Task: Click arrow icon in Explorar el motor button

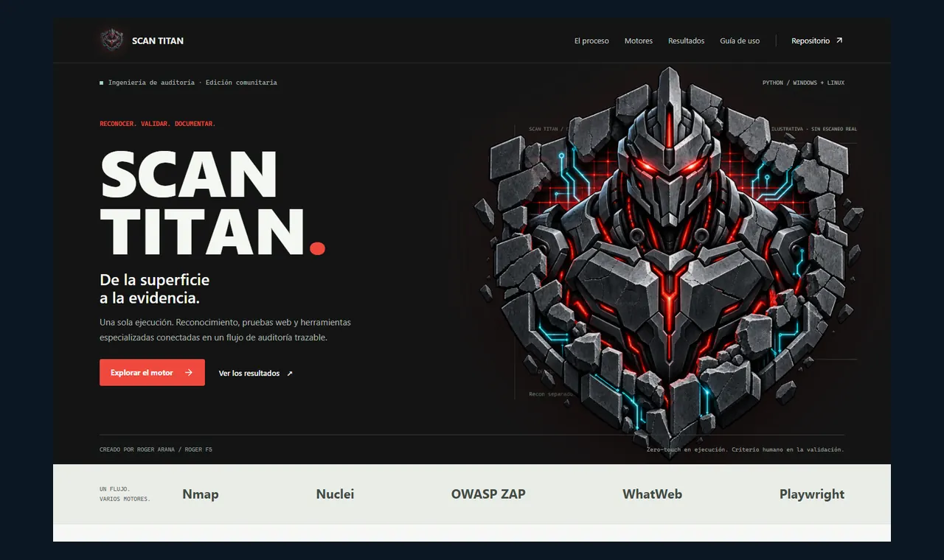Action: coord(189,373)
